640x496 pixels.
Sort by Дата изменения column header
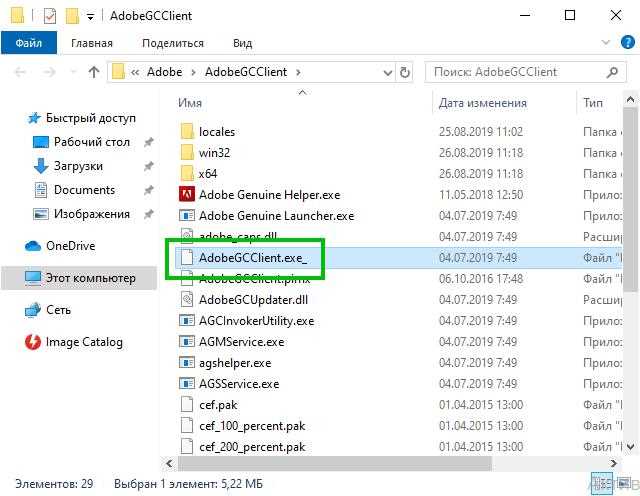point(482,103)
